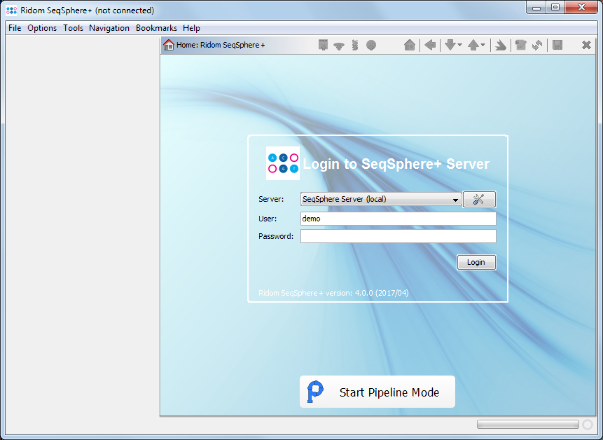Open server settings with the tools icon button
Image resolution: width=603 pixels, height=440 pixels.
pos(479,199)
